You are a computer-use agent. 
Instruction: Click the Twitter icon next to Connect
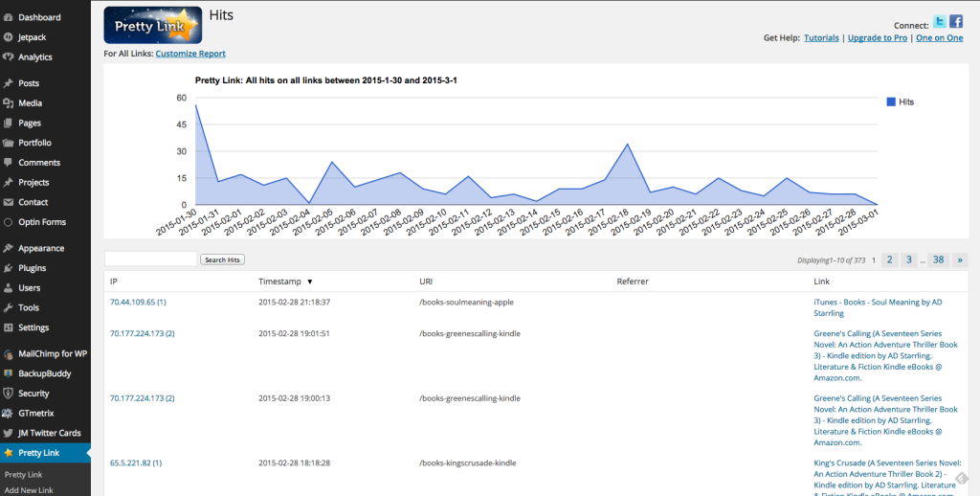pyautogui.click(x=940, y=22)
